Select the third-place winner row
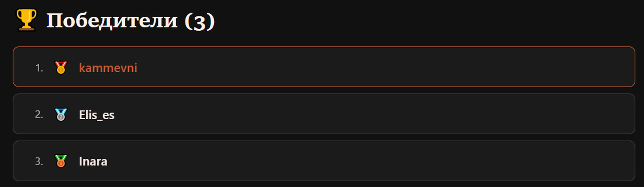 [x=324, y=161]
